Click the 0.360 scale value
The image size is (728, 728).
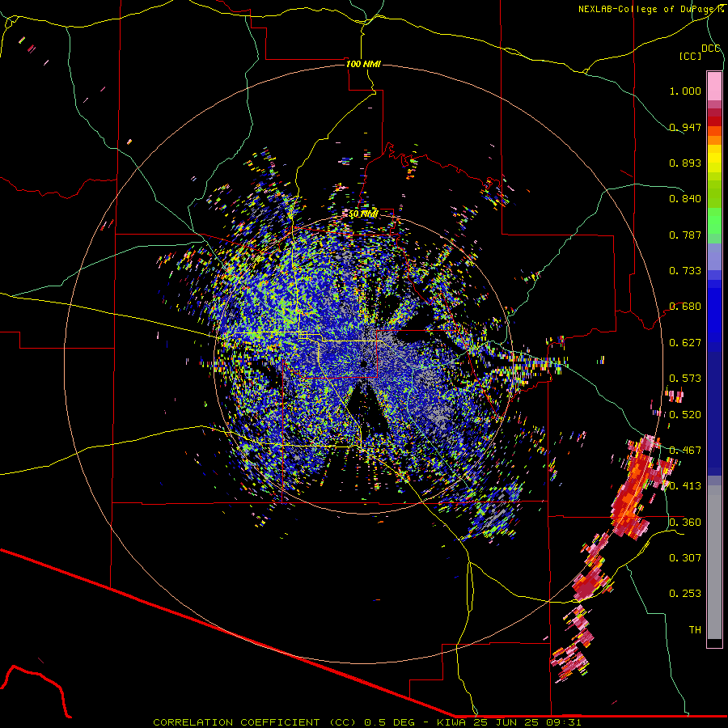pyautogui.click(x=685, y=523)
